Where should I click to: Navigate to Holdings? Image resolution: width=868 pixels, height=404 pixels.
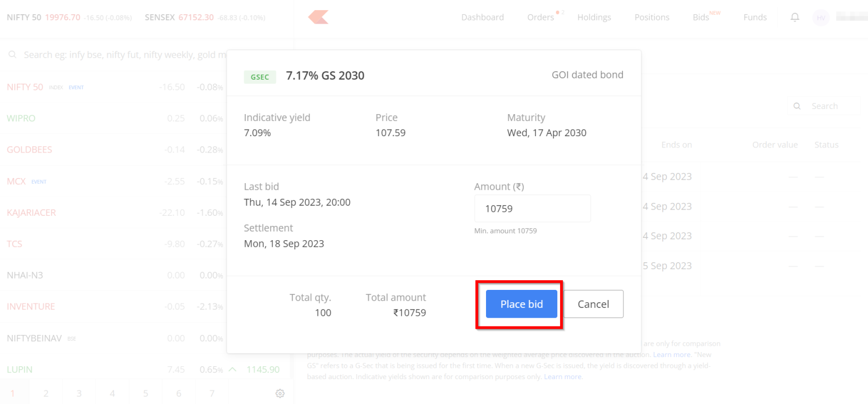point(594,17)
